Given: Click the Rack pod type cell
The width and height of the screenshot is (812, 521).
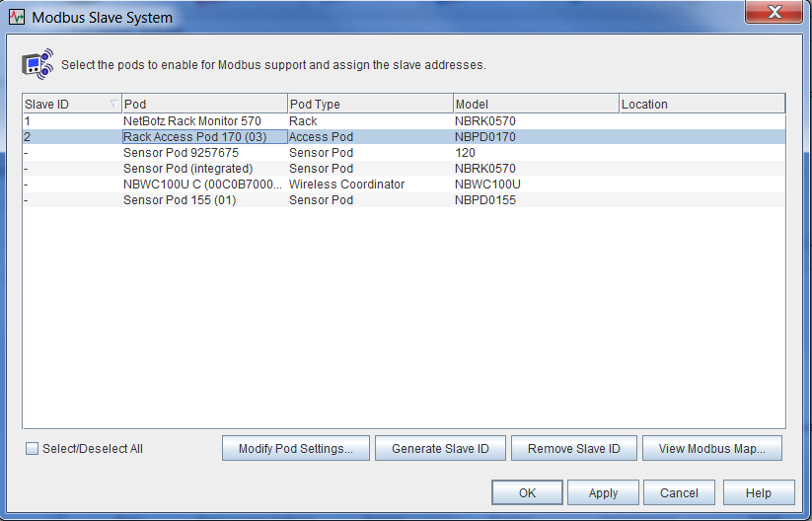Looking at the screenshot, I should pos(370,121).
